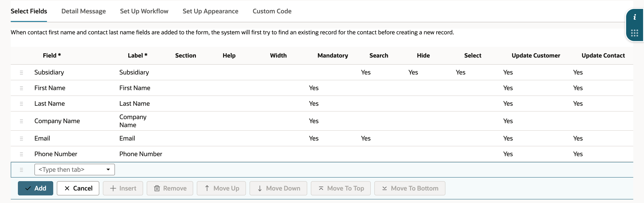Grab the Email row drag handle
This screenshot has width=644, height=203.
[x=21, y=138]
